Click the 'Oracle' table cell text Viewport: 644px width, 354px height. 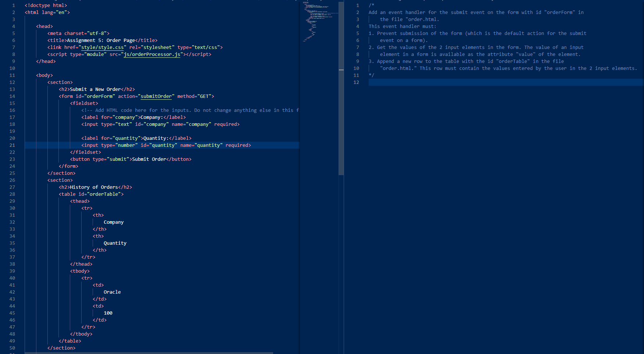tap(112, 292)
